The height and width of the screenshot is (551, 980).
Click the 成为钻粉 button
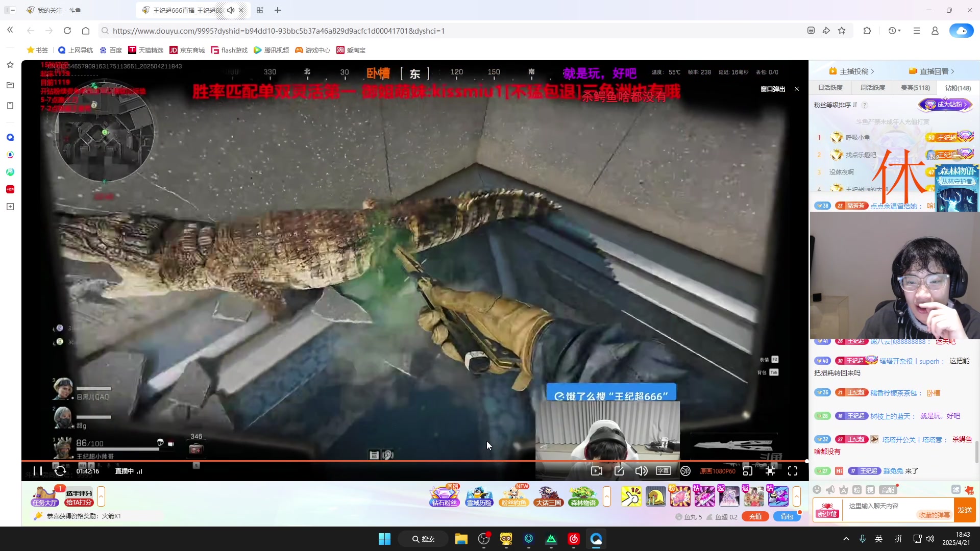946,105
